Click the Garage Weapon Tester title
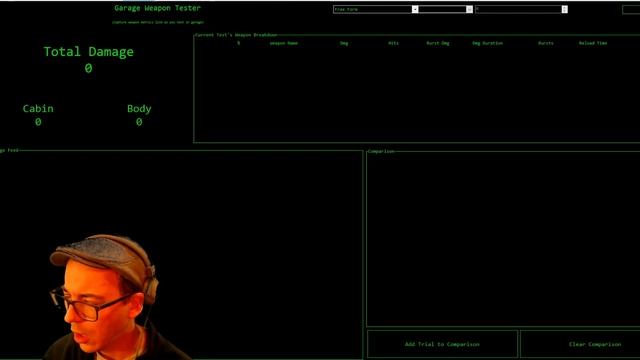Viewport: 640px width, 360px height. (x=158, y=8)
